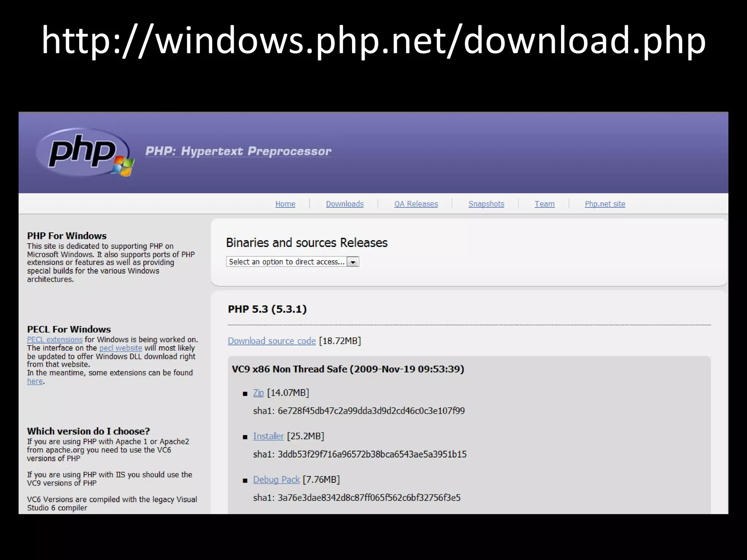Click the 'here' extensions link
Viewport: 747px width, 560px height.
click(35, 381)
